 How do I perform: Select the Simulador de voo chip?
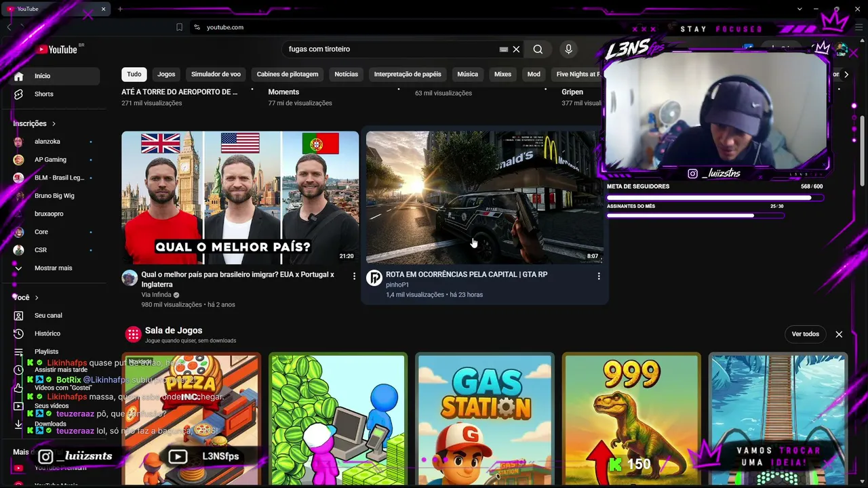(216, 75)
